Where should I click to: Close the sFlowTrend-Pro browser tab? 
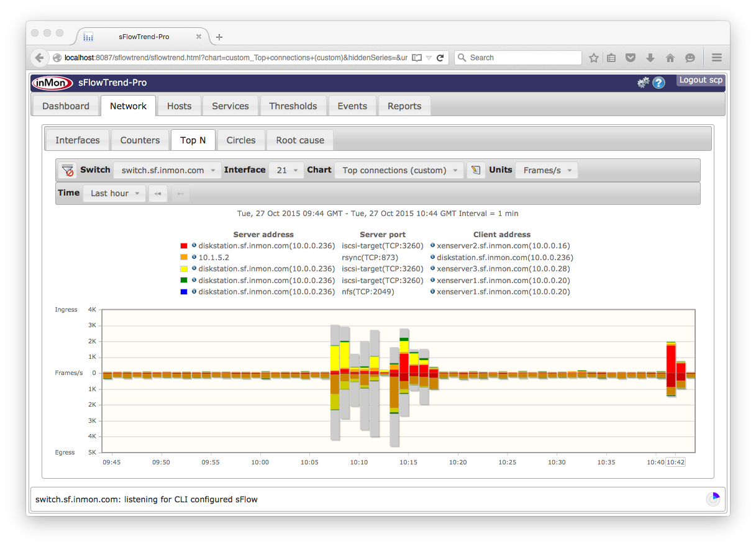click(x=199, y=37)
